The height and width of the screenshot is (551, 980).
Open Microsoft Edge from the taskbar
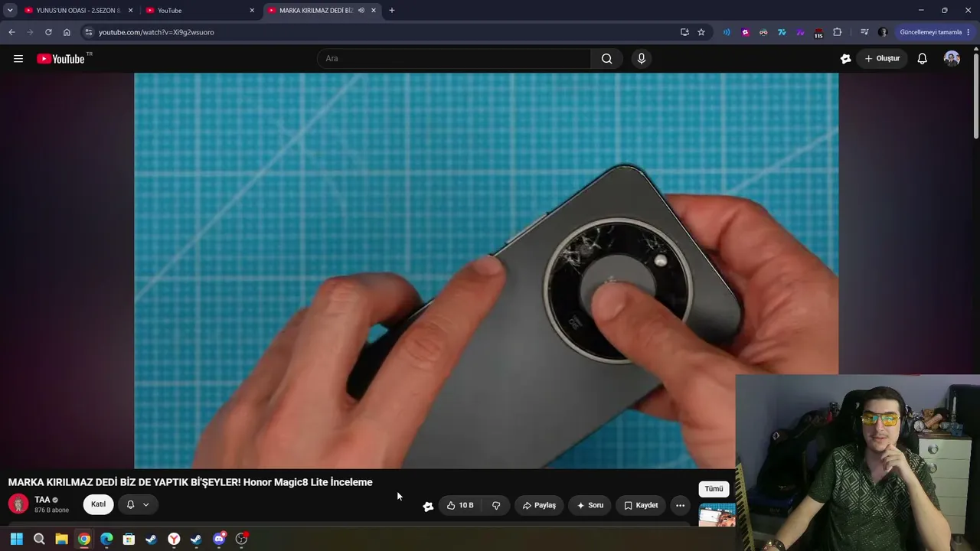tap(106, 539)
